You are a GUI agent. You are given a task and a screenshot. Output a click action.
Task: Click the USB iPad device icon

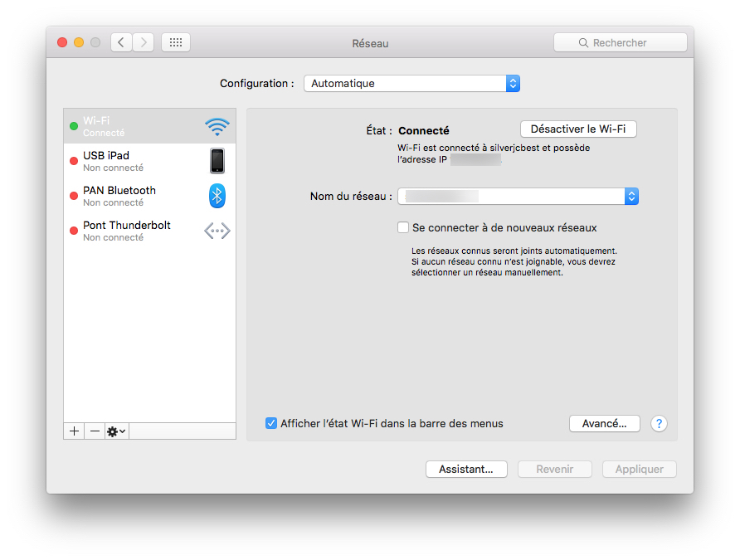[x=217, y=161]
